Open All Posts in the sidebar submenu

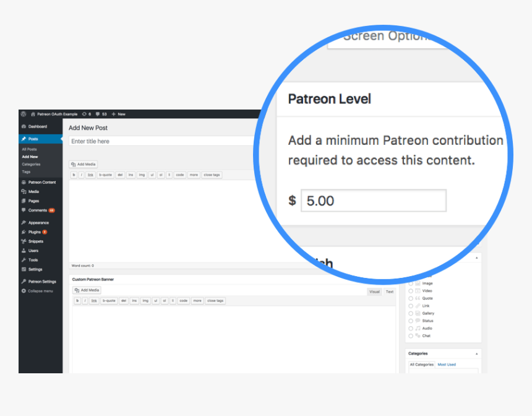coord(29,149)
